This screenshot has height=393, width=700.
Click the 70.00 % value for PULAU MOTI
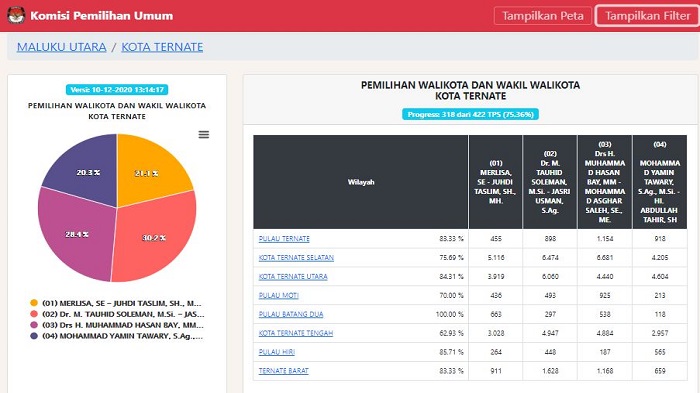451,295
